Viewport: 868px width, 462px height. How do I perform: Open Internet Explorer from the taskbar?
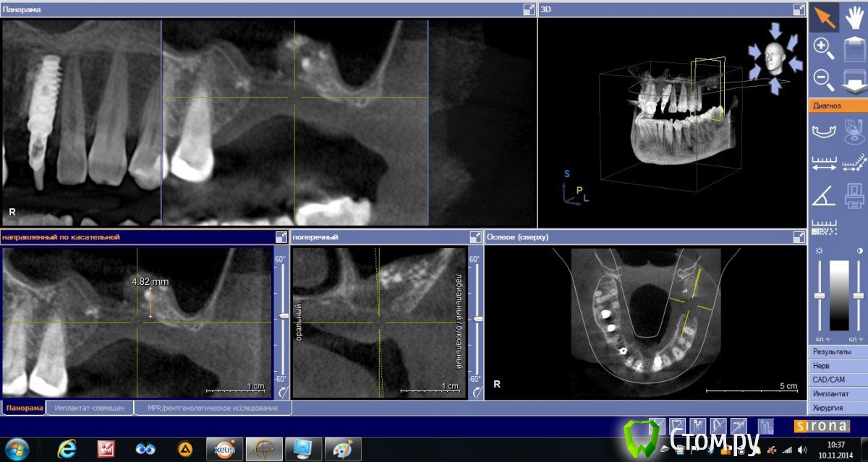click(67, 449)
